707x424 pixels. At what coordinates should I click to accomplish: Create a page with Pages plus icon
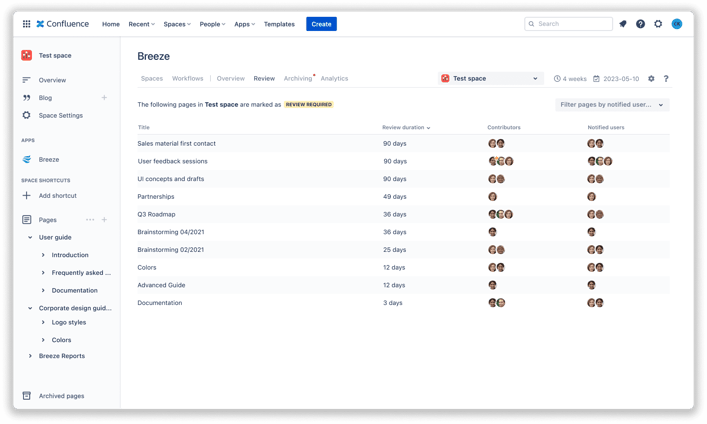click(104, 220)
